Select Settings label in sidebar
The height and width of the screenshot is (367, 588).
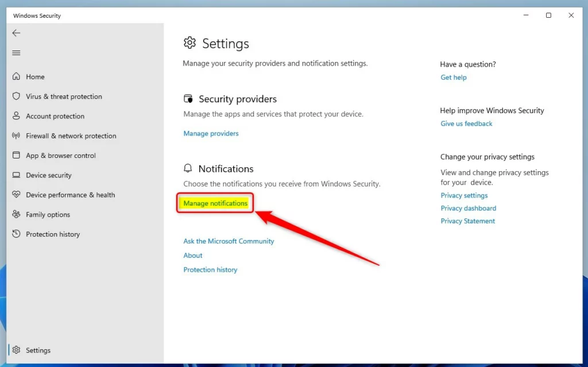click(x=38, y=350)
